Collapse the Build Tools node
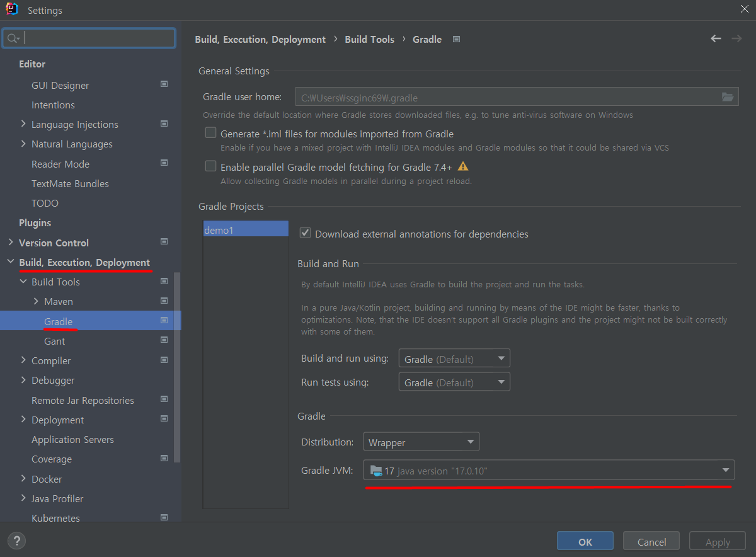This screenshot has width=756, height=557. click(23, 282)
